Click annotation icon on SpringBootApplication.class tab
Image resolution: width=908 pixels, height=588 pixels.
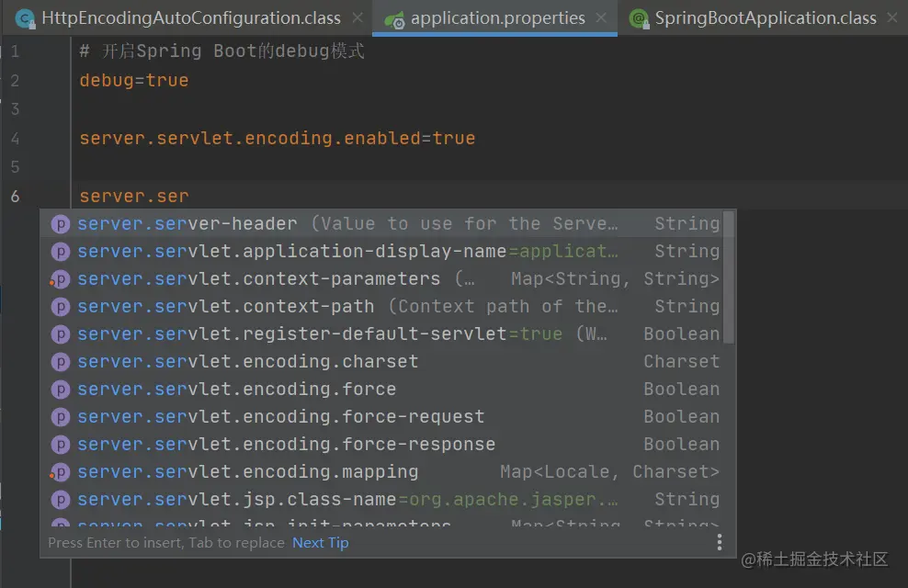tap(639, 19)
